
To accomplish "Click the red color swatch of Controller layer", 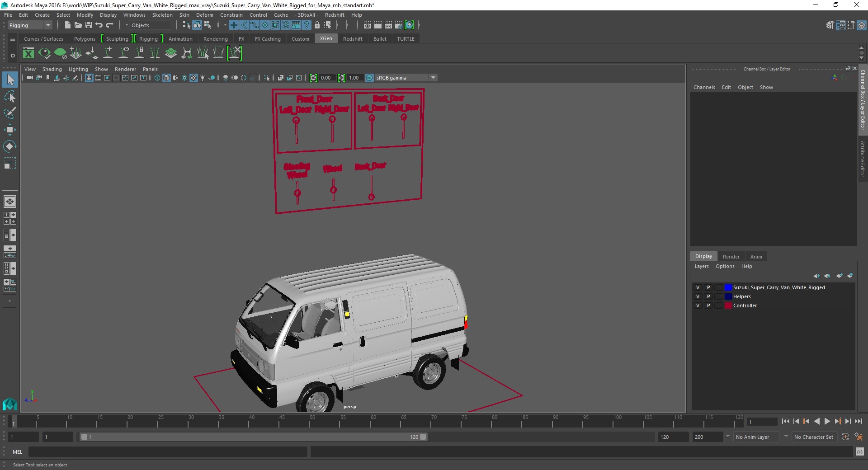I will click(x=728, y=305).
